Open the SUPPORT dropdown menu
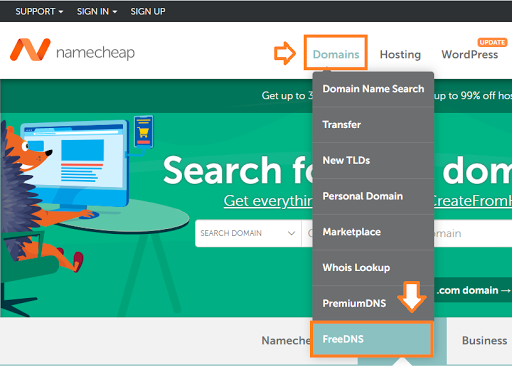512x367 pixels. click(39, 12)
